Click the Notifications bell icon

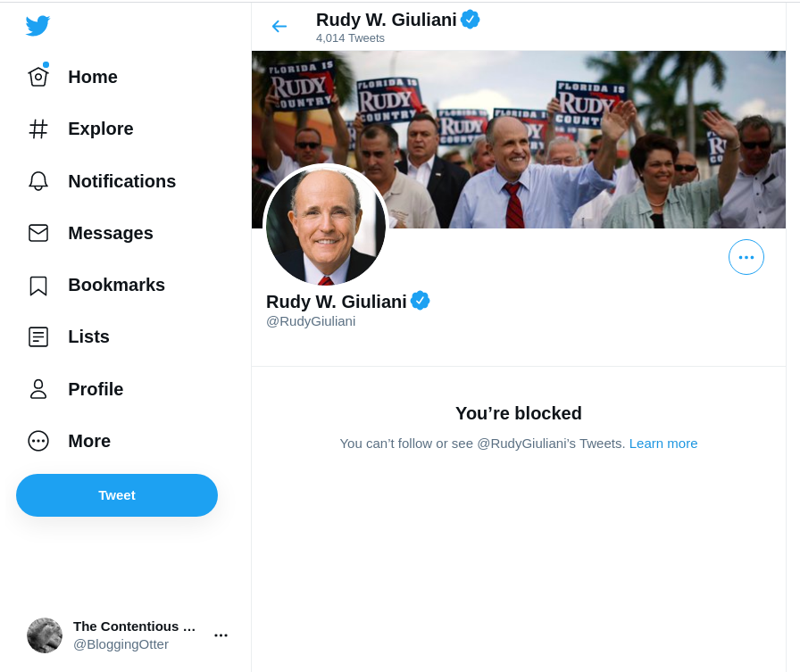[37, 181]
